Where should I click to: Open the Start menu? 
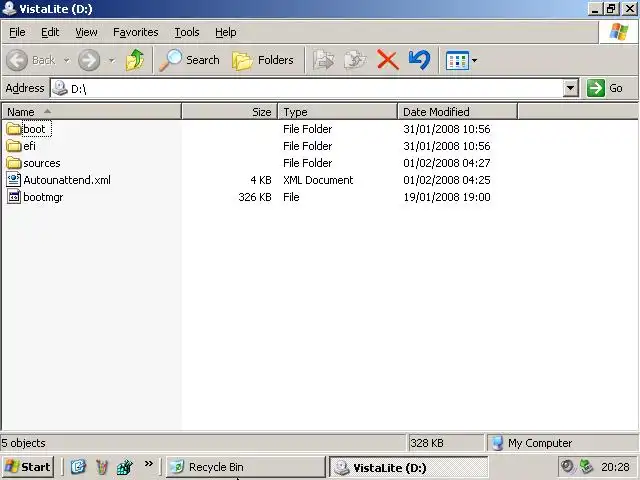tap(28, 467)
